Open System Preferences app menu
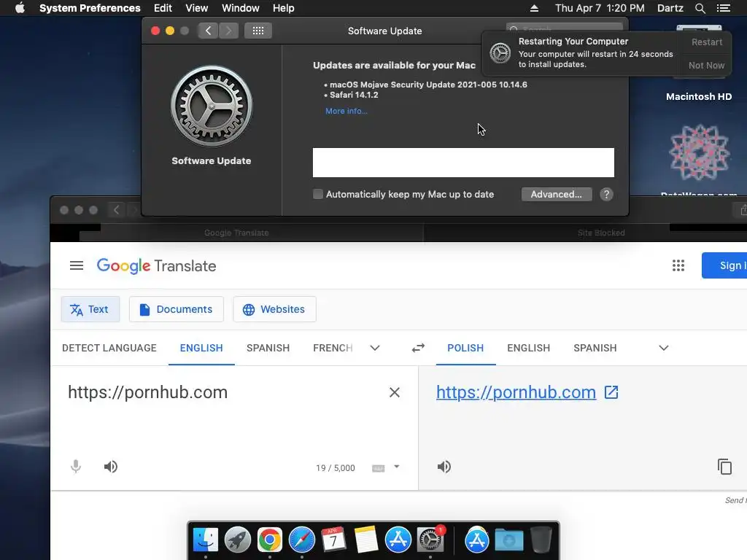 (90, 8)
